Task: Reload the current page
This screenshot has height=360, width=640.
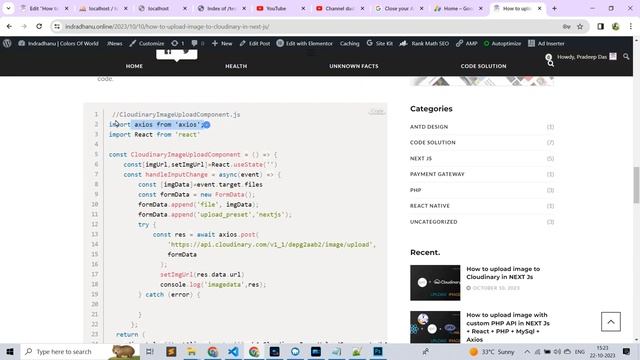Action: [x=39, y=27]
